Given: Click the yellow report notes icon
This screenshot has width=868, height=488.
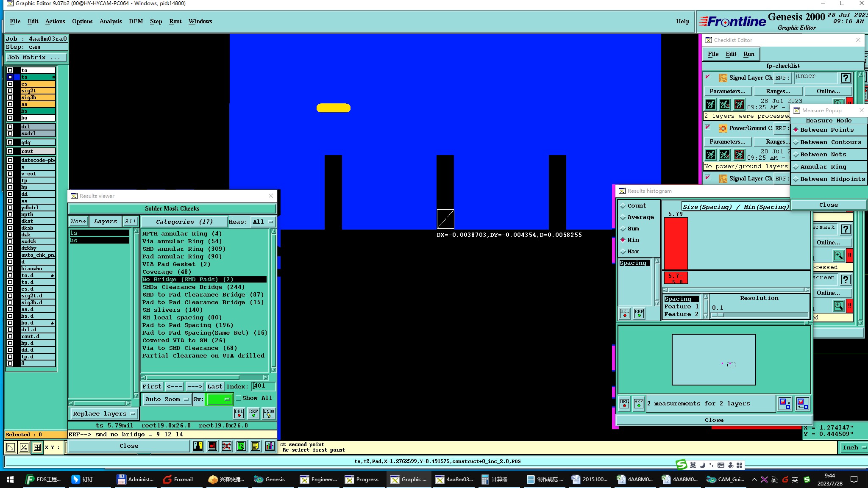Looking at the screenshot, I should click(x=255, y=446).
